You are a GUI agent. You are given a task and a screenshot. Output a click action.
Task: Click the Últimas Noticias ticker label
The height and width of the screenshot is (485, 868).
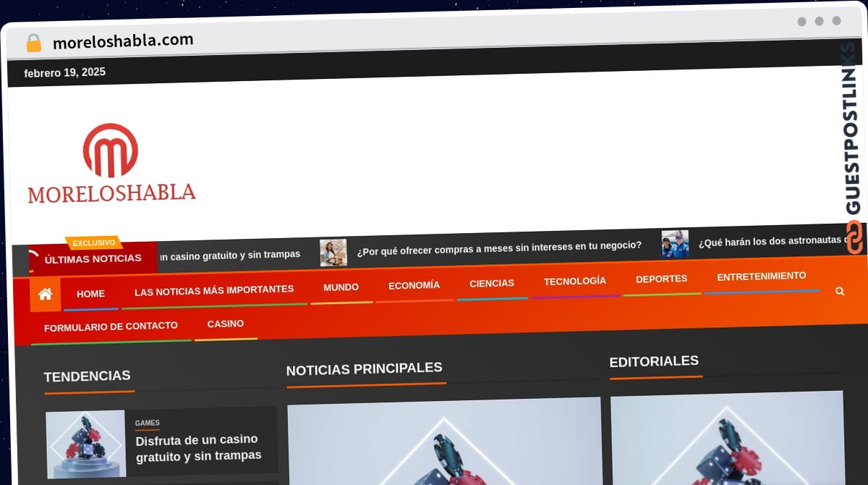click(x=93, y=258)
